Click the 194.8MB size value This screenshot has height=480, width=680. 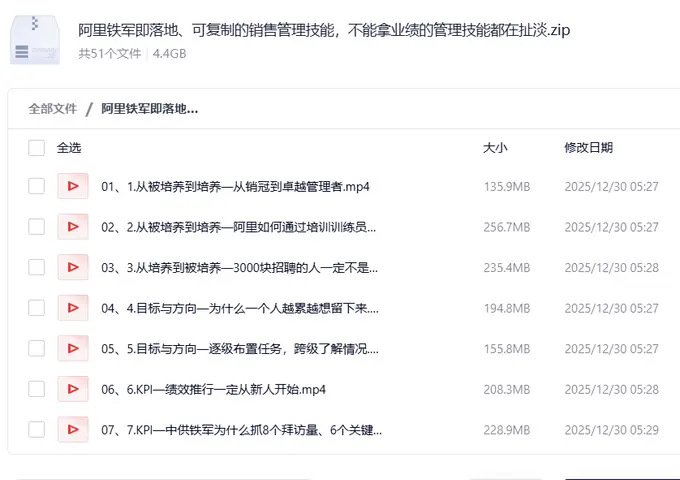point(507,308)
